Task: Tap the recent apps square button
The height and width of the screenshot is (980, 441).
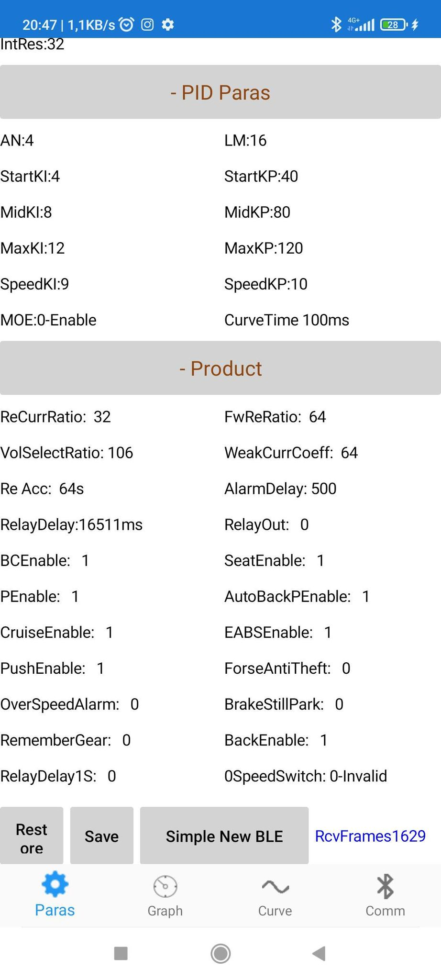Action: (121, 953)
